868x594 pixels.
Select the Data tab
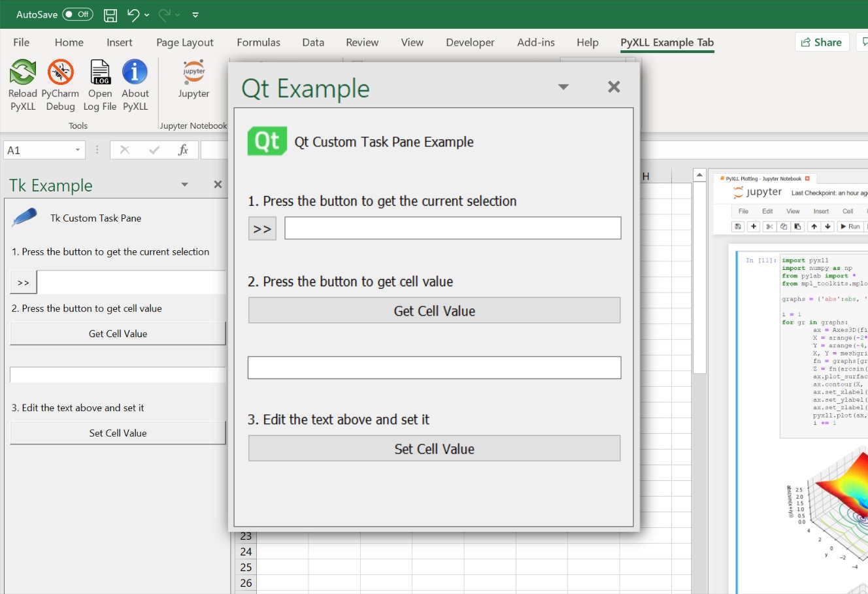(313, 42)
